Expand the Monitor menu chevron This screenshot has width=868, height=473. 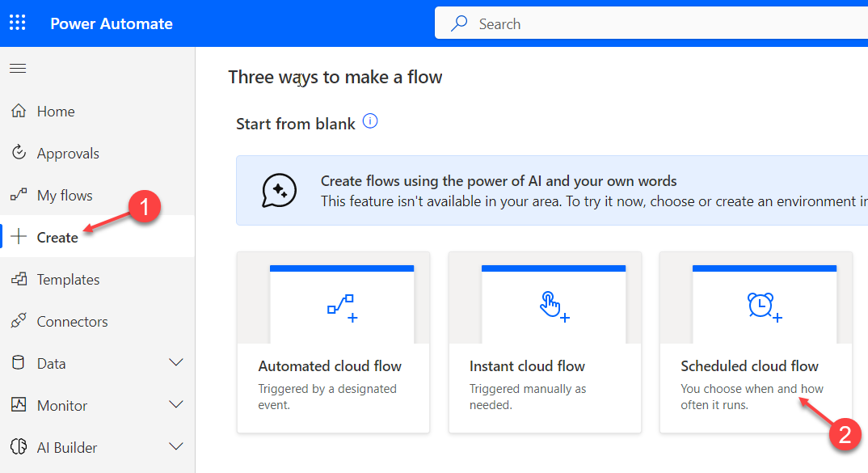pos(176,404)
